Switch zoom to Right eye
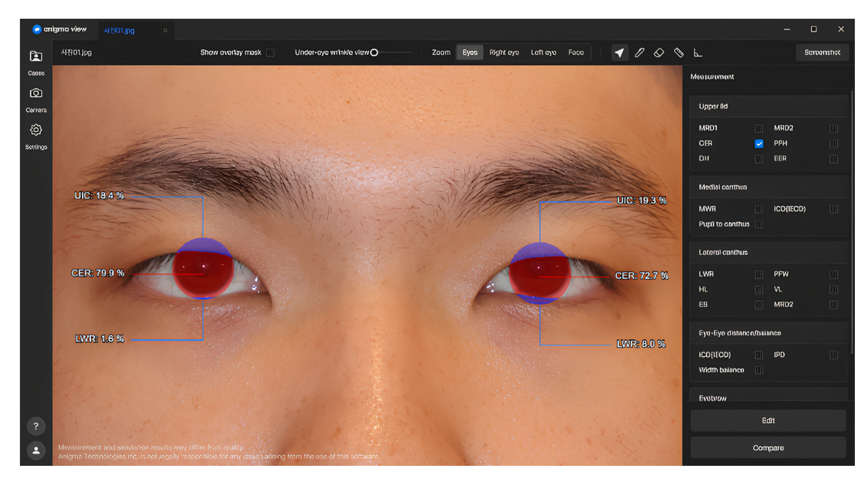The width and height of the screenshot is (868, 483). click(504, 53)
